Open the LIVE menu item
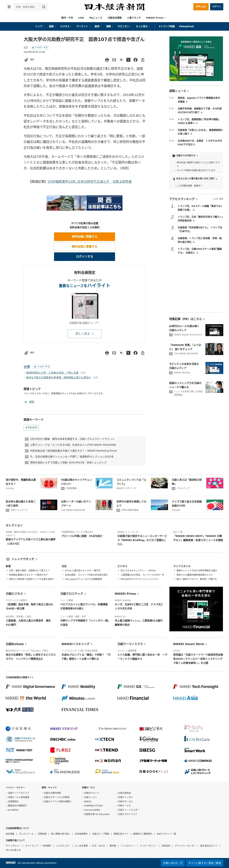Viewport: 229px width, 868px height. point(81,18)
